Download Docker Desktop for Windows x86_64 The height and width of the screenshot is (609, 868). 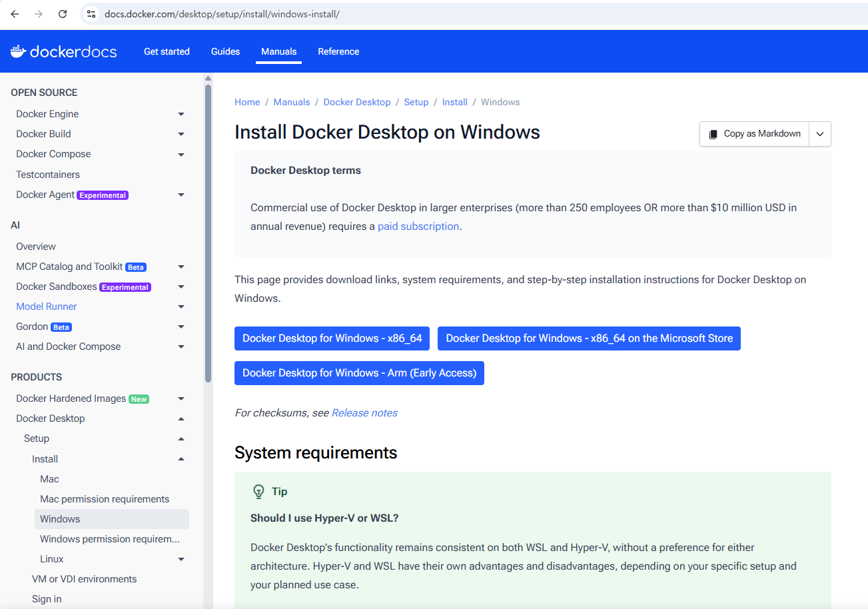pyautogui.click(x=332, y=338)
